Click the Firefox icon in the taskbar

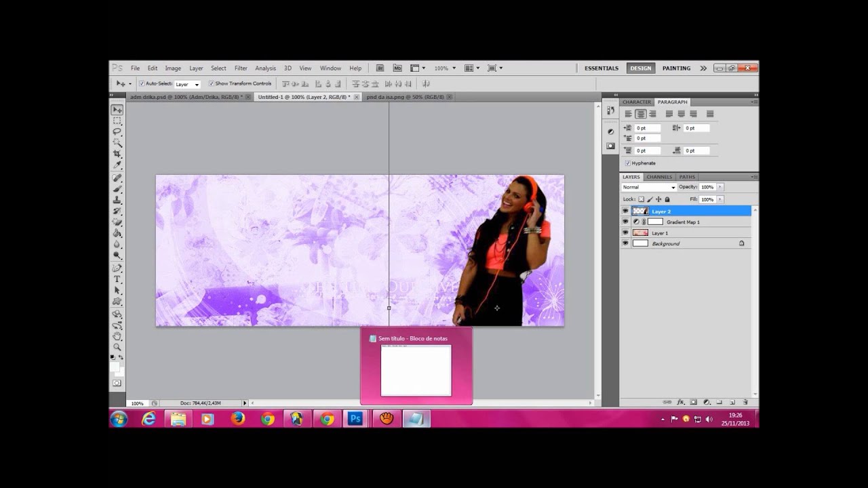[x=237, y=419]
